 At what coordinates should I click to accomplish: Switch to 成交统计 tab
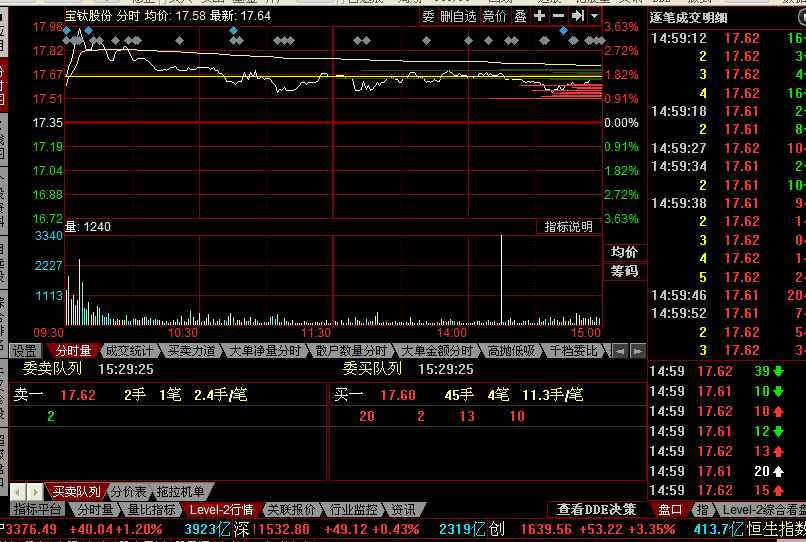[x=129, y=351]
